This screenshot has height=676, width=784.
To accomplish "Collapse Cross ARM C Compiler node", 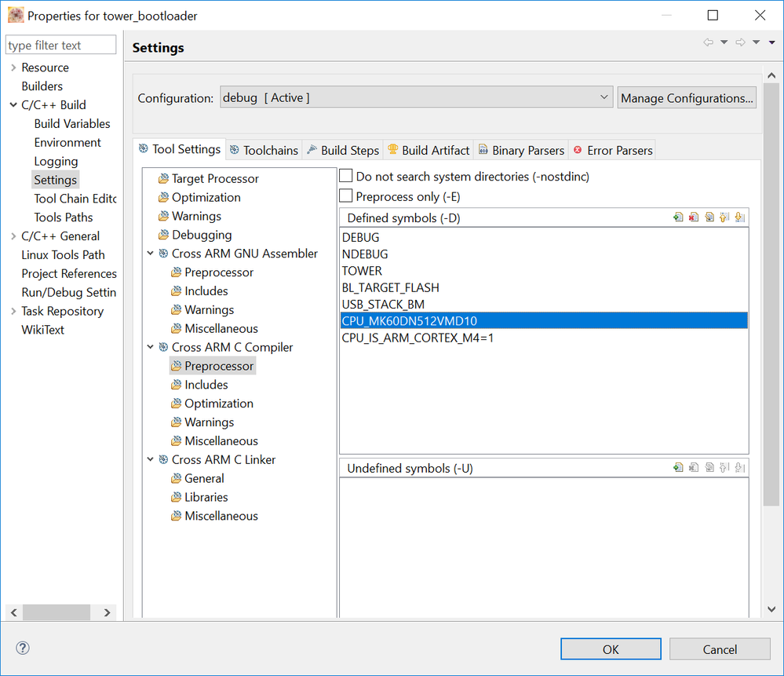I will click(x=150, y=347).
